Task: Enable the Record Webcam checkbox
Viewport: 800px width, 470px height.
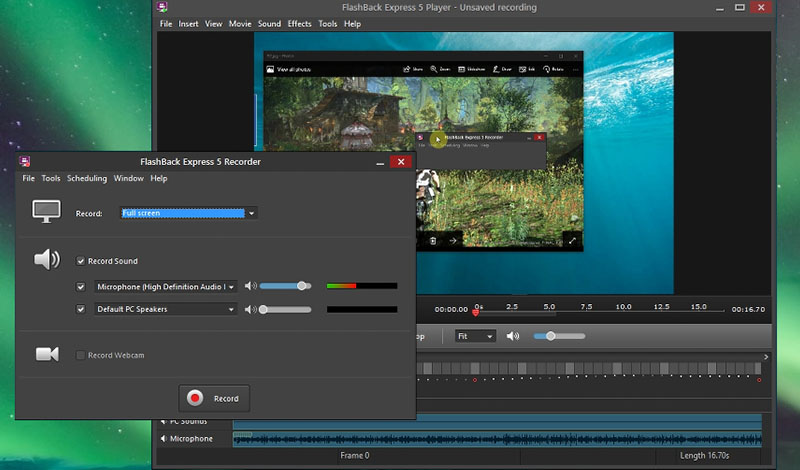Action: pyautogui.click(x=81, y=355)
